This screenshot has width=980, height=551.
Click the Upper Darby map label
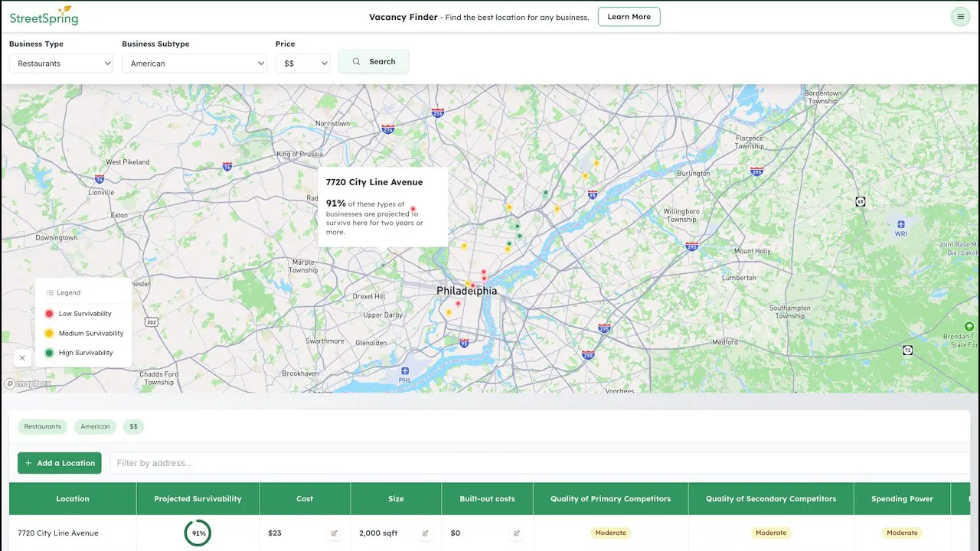point(383,315)
